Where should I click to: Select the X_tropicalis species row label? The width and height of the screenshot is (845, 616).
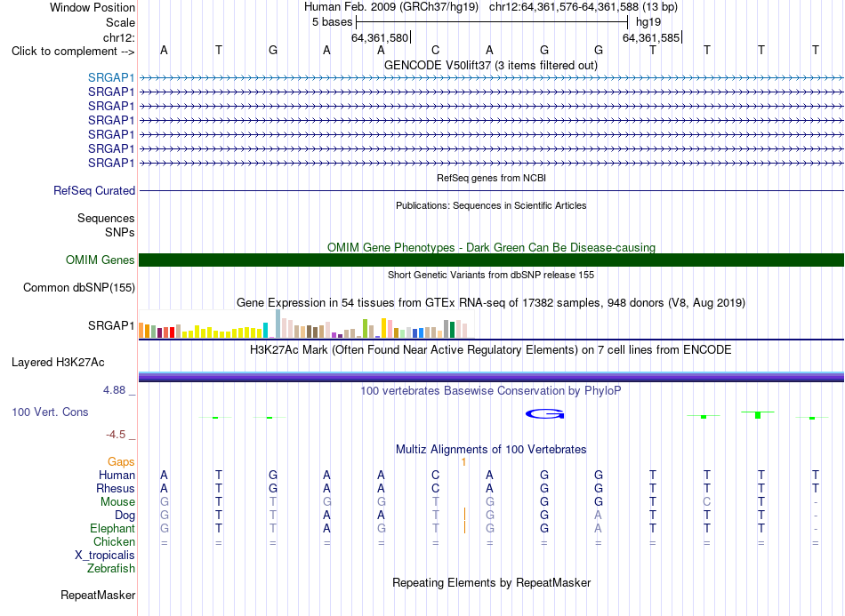(x=105, y=556)
